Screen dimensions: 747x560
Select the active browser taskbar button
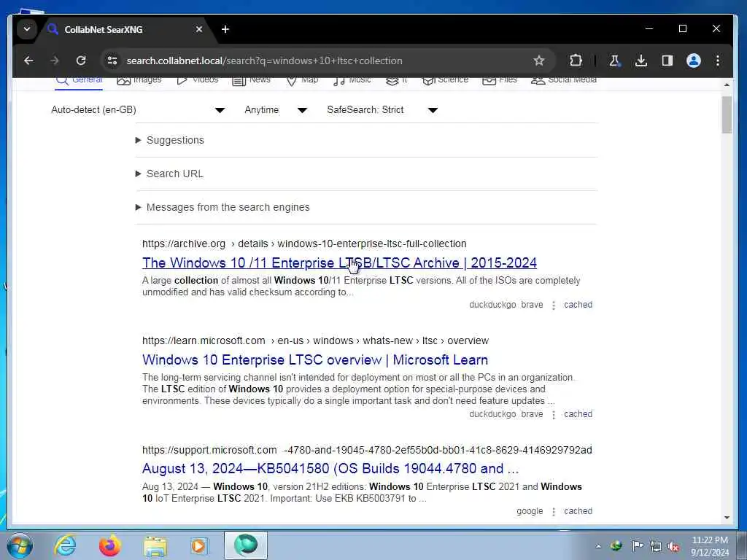tap(246, 545)
